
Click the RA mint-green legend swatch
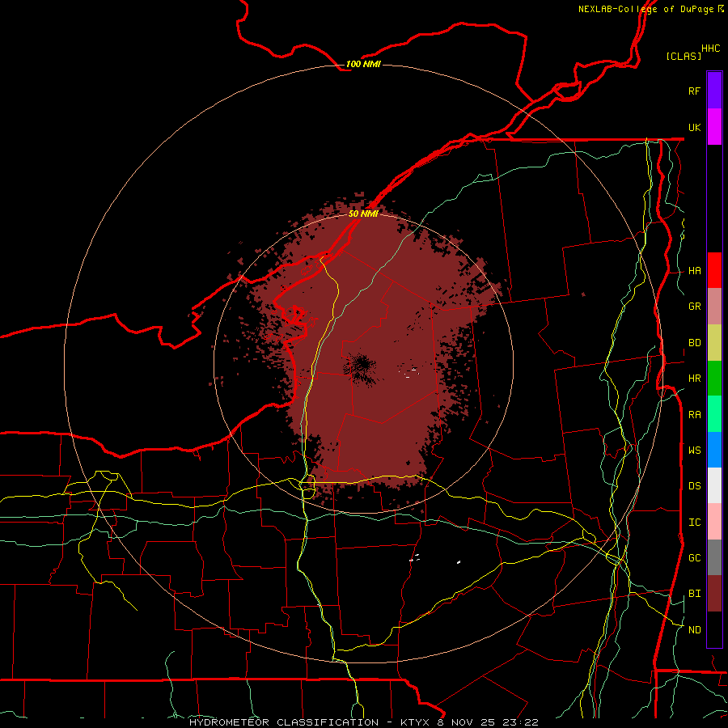pyautogui.click(x=714, y=414)
